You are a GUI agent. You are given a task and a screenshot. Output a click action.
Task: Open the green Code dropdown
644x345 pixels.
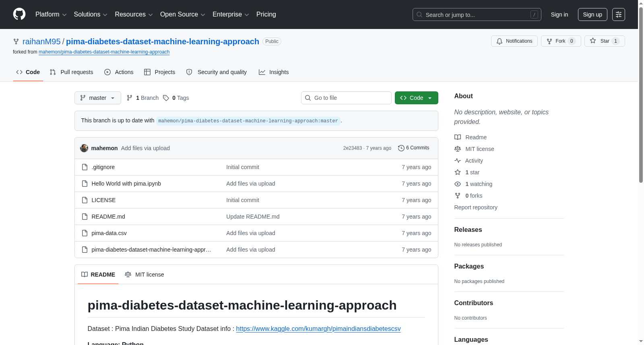tap(416, 98)
